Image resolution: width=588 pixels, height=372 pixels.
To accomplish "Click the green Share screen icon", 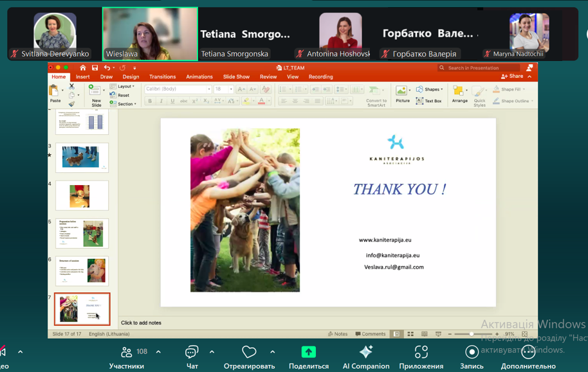I will click(309, 352).
